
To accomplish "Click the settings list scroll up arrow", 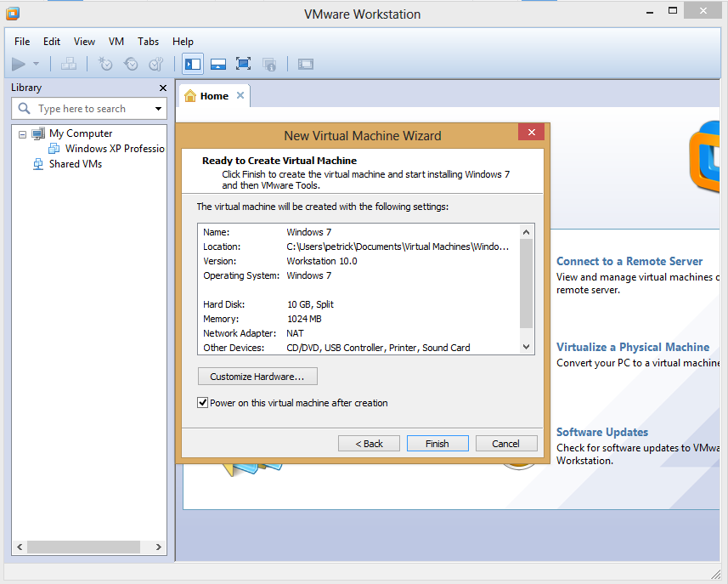I will tap(526, 232).
